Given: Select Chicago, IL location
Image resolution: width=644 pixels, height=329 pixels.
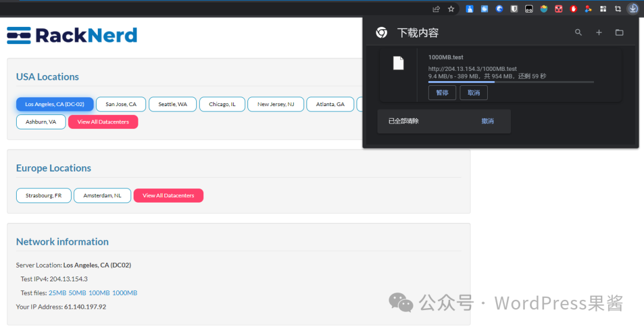Looking at the screenshot, I should pyautogui.click(x=222, y=104).
